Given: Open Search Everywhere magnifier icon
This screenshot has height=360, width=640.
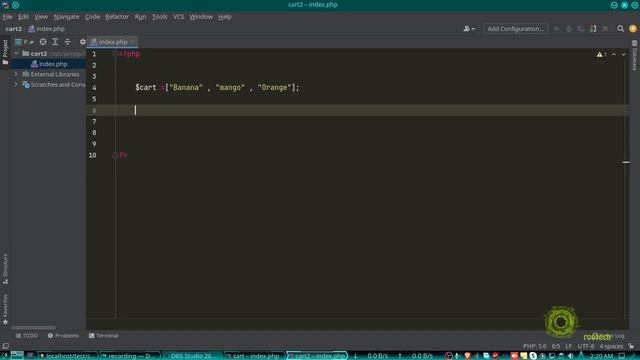Looking at the screenshot, I should [x=620, y=29].
